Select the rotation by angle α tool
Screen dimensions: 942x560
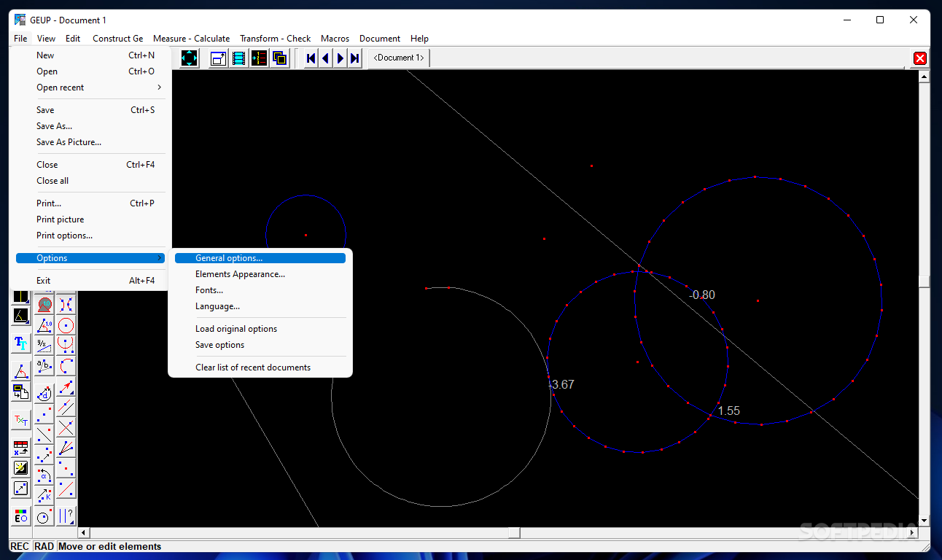(x=44, y=475)
